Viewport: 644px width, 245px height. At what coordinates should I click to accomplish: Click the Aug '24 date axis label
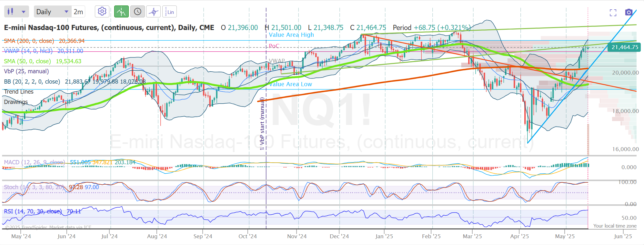(157, 236)
